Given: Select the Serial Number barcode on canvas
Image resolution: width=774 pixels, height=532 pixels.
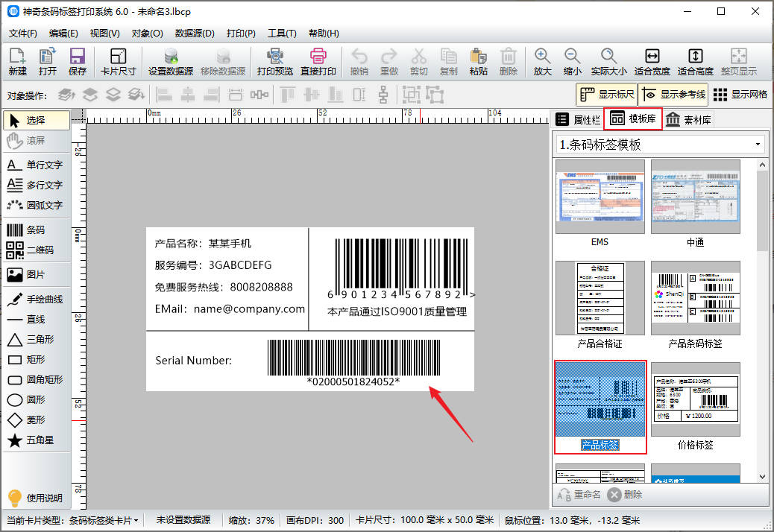Looking at the screenshot, I should [353, 362].
